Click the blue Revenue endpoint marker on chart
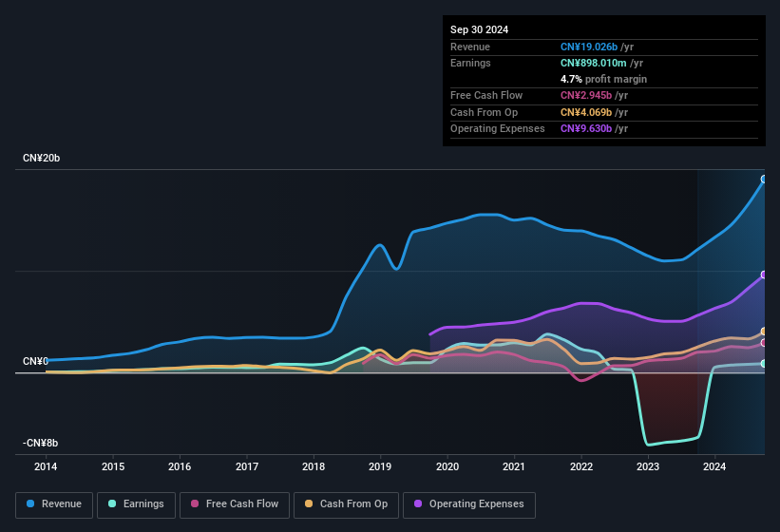This screenshot has height=532, width=780. pyautogui.click(x=764, y=179)
